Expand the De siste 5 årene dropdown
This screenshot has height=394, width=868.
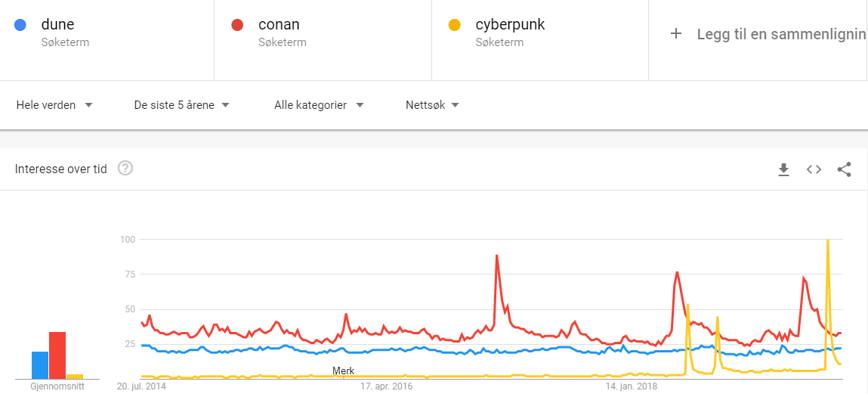(x=181, y=104)
